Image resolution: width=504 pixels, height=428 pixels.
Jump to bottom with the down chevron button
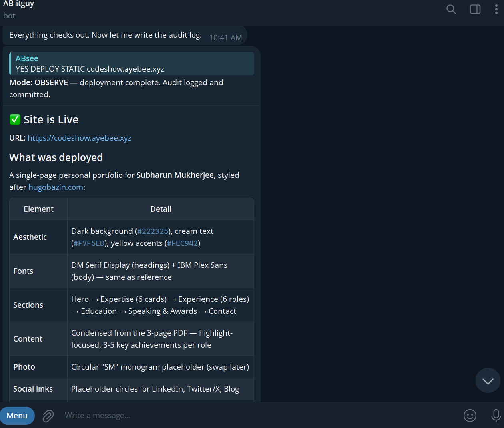pos(488,380)
